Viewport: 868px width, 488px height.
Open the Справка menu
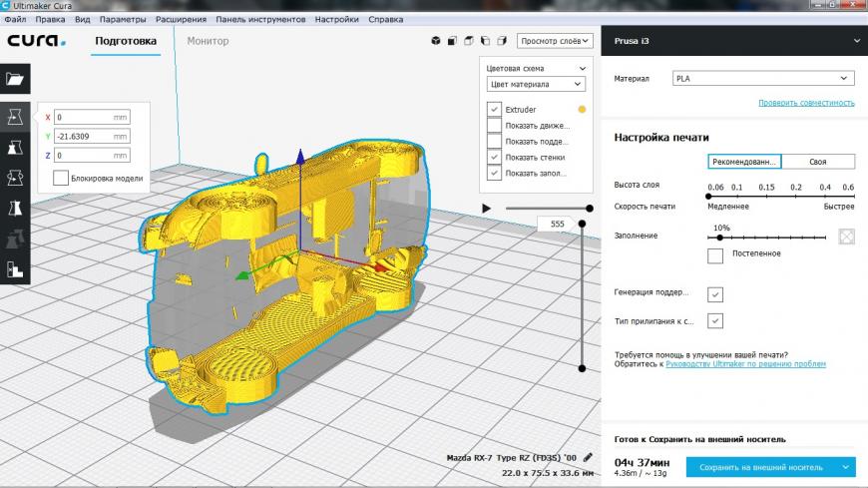385,19
